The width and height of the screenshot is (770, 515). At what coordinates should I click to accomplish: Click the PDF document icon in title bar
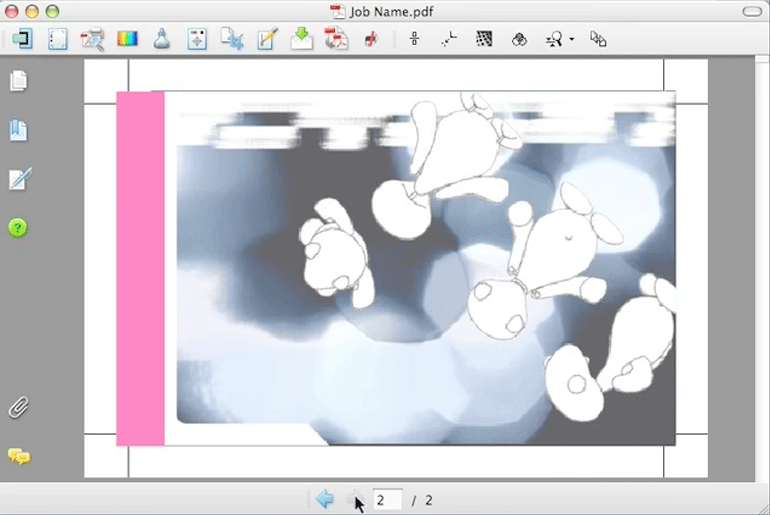click(x=337, y=12)
